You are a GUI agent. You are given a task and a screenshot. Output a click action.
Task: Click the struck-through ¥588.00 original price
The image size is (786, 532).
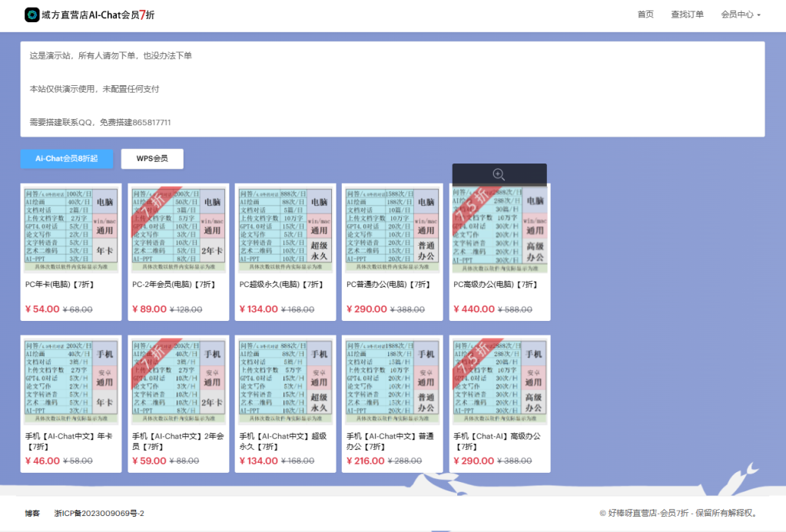point(516,309)
